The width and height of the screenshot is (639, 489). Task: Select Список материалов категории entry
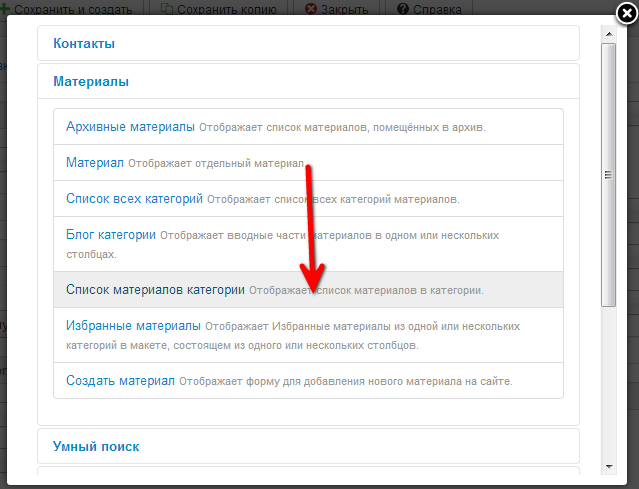(x=155, y=290)
